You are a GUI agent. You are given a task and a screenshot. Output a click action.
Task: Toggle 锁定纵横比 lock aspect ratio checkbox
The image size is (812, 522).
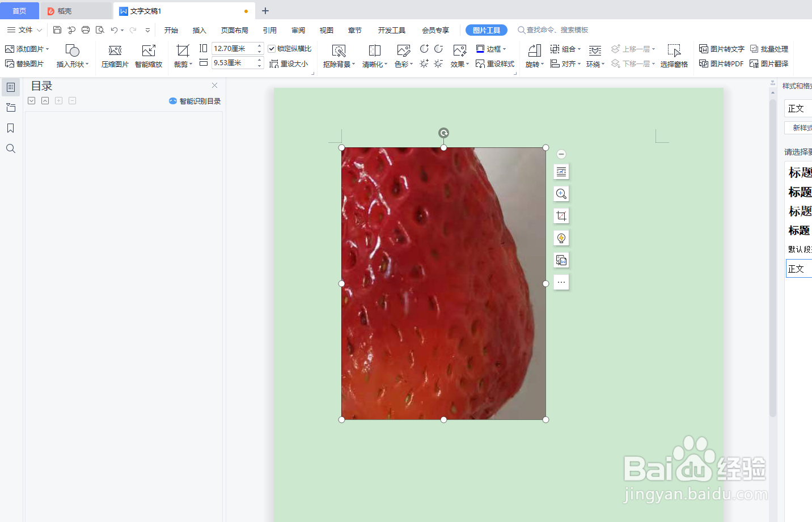pyautogui.click(x=272, y=49)
